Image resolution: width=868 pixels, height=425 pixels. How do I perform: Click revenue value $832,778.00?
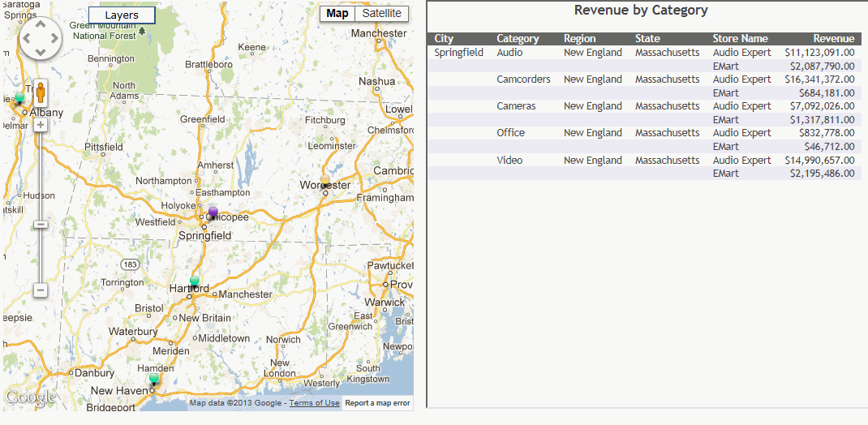(x=827, y=133)
